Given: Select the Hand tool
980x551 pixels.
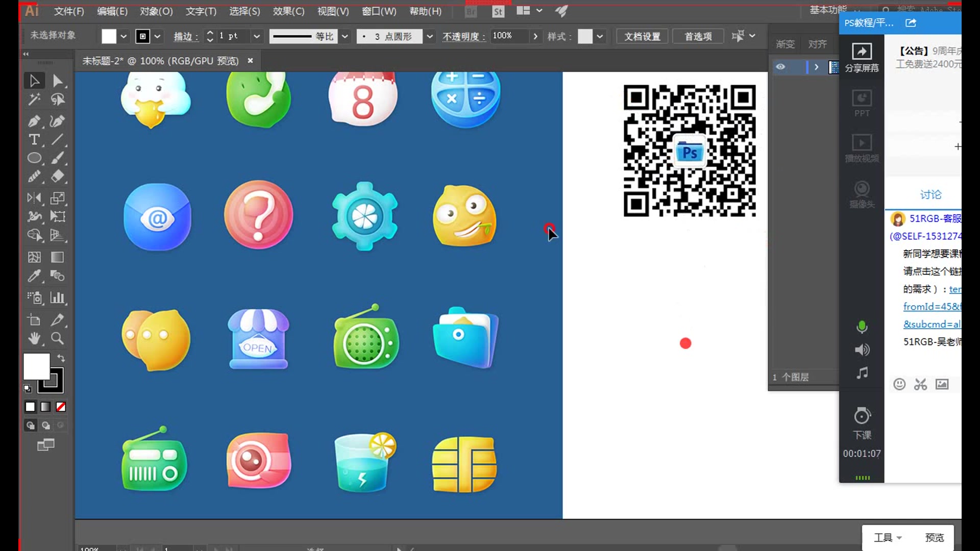Looking at the screenshot, I should [34, 338].
